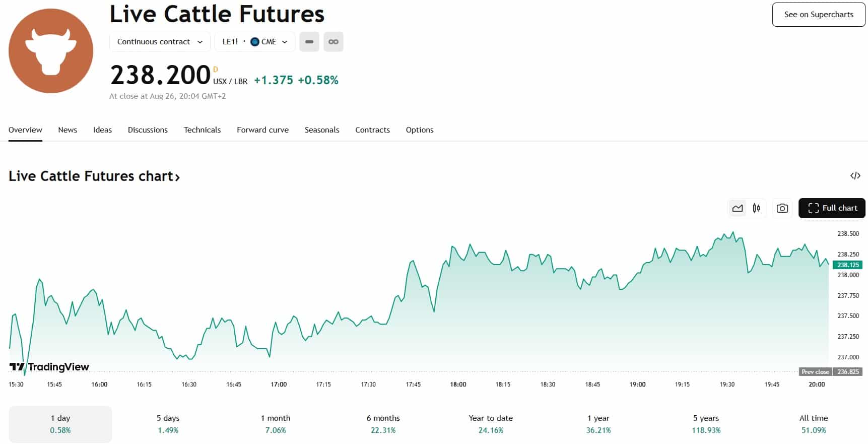Image resolution: width=868 pixels, height=444 pixels.
Task: Click the Live Cattle bull logo icon
Action: (x=51, y=51)
